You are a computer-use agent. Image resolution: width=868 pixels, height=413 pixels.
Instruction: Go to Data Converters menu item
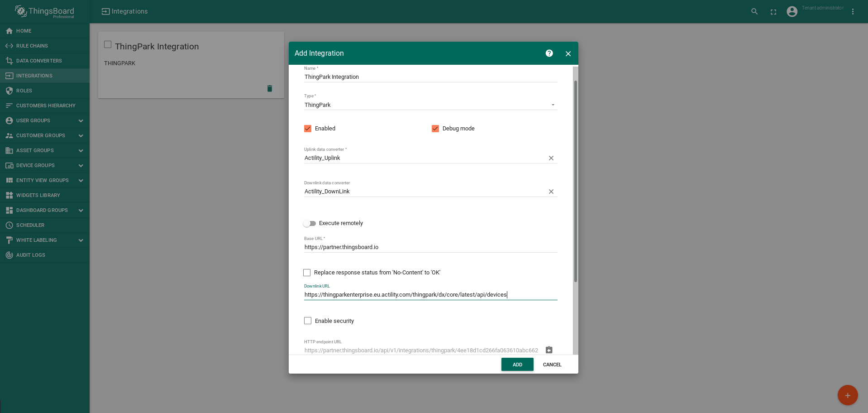pyautogui.click(x=39, y=61)
